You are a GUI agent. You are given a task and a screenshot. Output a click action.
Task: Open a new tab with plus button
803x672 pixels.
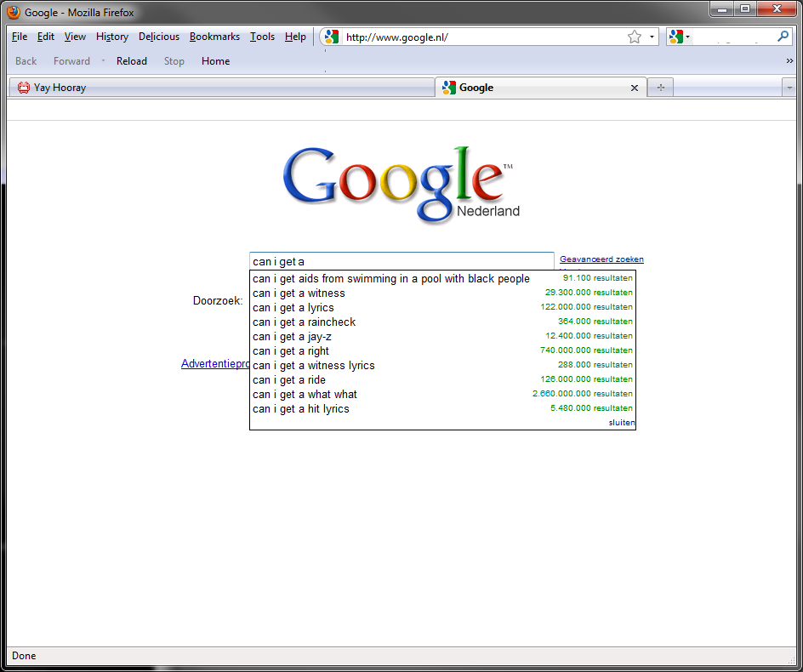661,88
